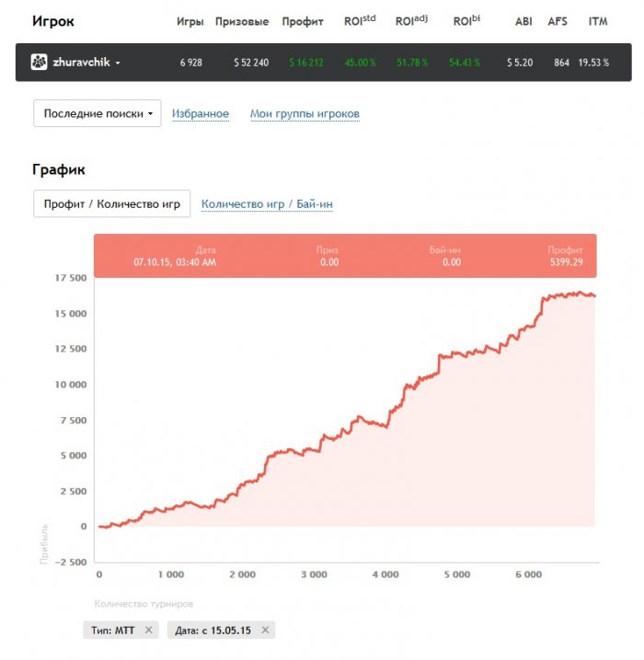Open 'Мои группы игроков' link
The height and width of the screenshot is (660, 644).
pyautogui.click(x=305, y=114)
